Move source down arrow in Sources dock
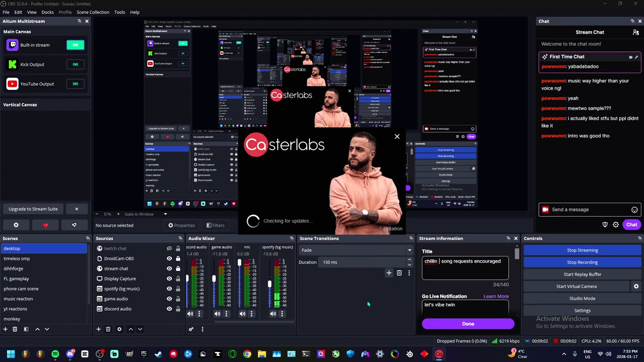Image resolution: width=644 pixels, height=362 pixels. click(x=140, y=329)
